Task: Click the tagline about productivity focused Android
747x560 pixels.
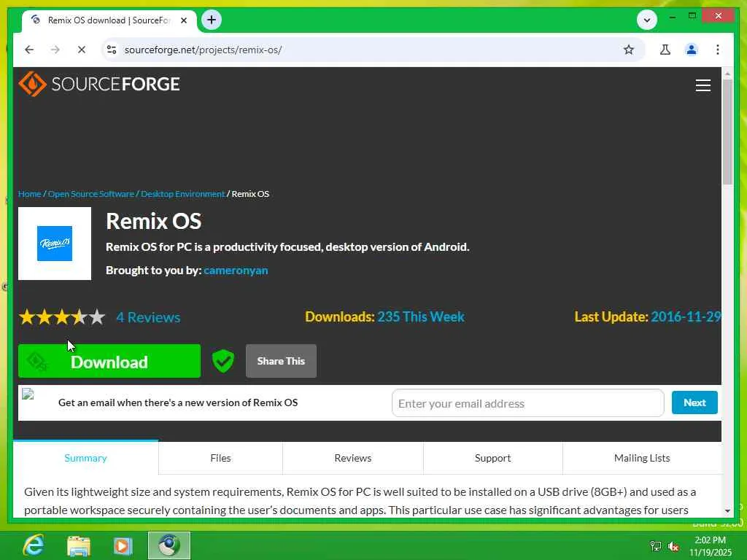Action: pos(287,246)
